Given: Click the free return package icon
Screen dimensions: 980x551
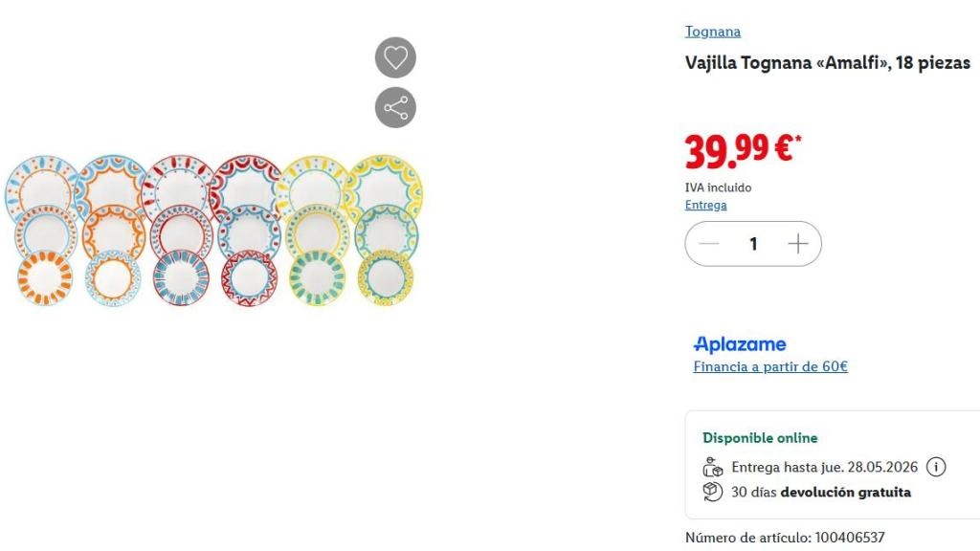Looking at the screenshot, I should [712, 492].
